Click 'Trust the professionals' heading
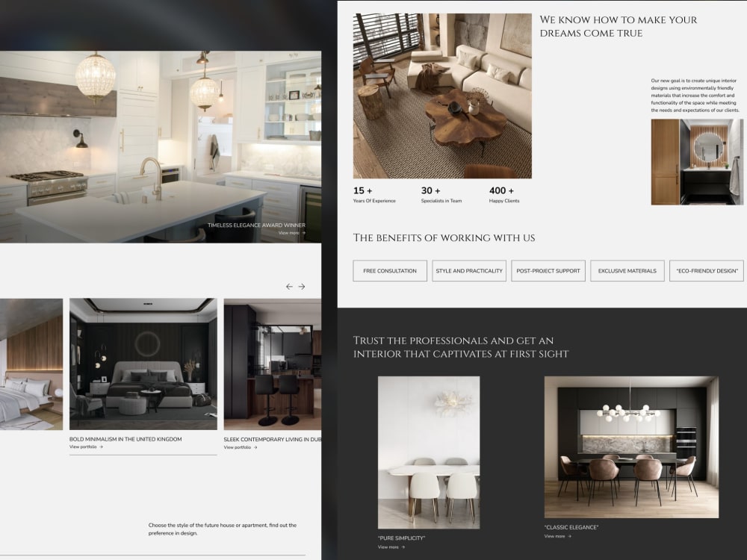This screenshot has width=747, height=560. click(461, 346)
